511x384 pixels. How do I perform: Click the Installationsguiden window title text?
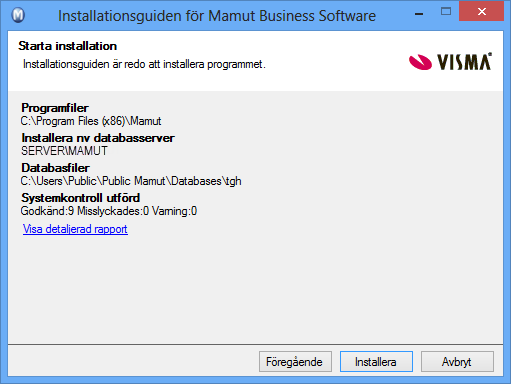coord(217,16)
